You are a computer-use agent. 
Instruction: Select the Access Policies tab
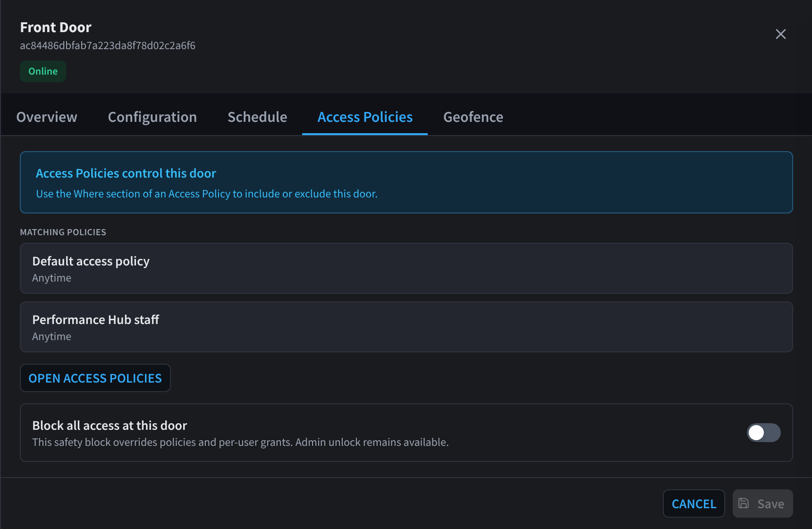pos(365,117)
